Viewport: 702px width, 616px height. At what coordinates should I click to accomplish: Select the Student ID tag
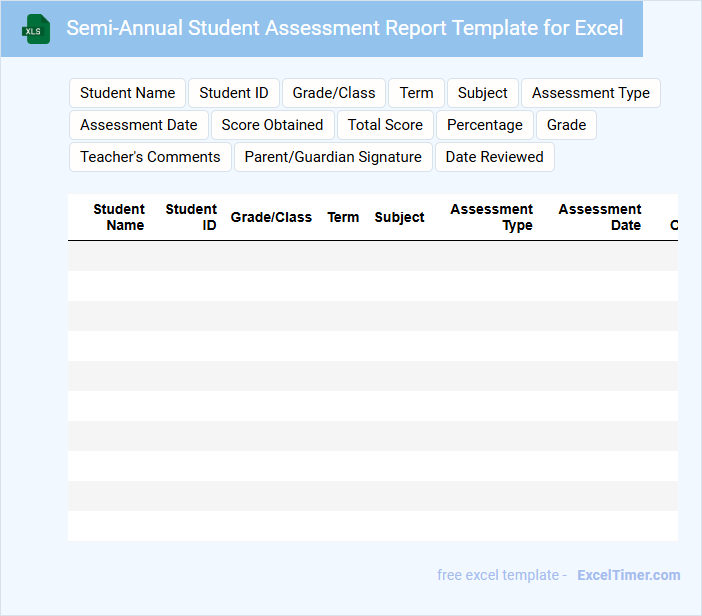tap(234, 93)
